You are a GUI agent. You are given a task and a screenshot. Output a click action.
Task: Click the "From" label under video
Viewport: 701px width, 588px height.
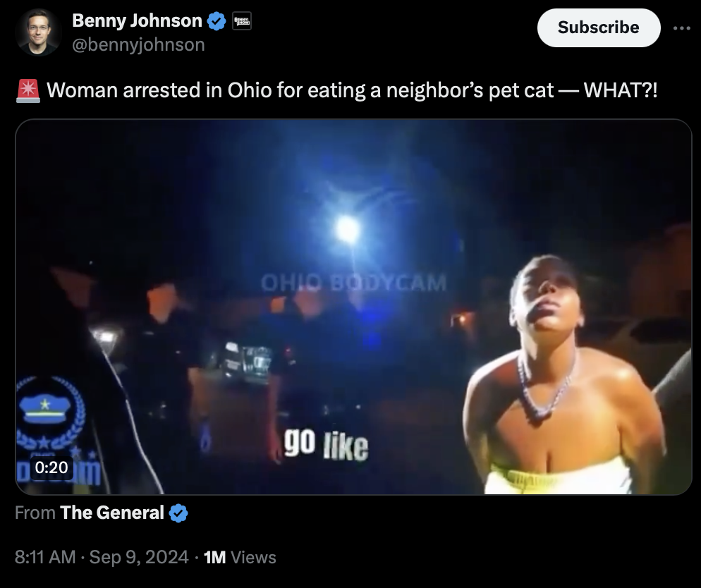tap(35, 513)
